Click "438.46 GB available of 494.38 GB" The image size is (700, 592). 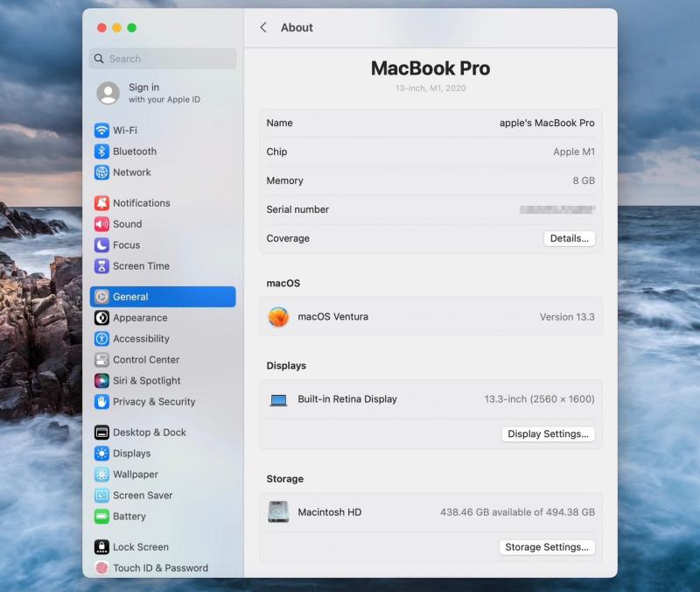click(518, 512)
